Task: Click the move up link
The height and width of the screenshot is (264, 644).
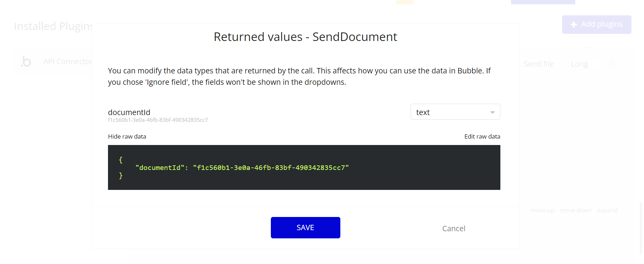Action: 542,210
